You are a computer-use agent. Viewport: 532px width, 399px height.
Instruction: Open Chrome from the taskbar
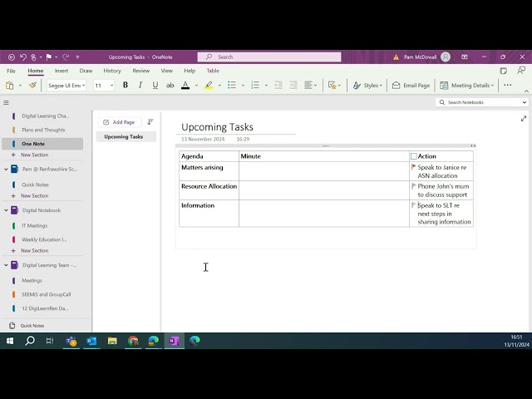tap(133, 341)
